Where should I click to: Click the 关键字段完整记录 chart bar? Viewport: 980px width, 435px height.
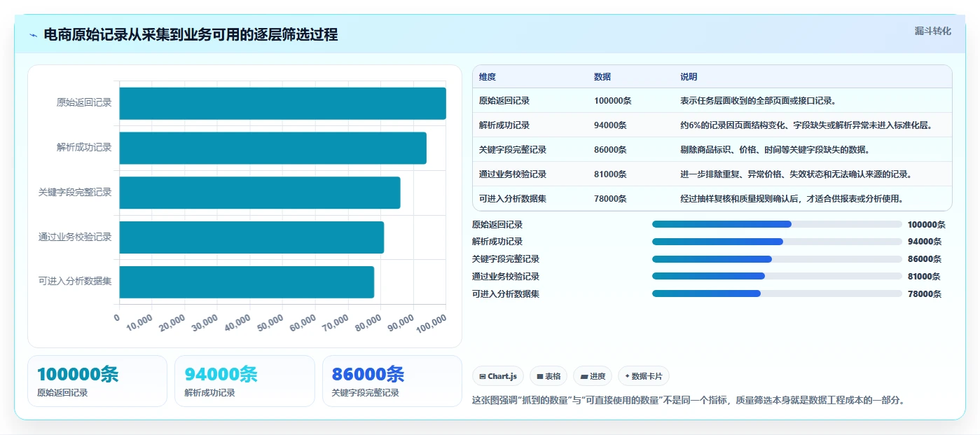(x=260, y=193)
